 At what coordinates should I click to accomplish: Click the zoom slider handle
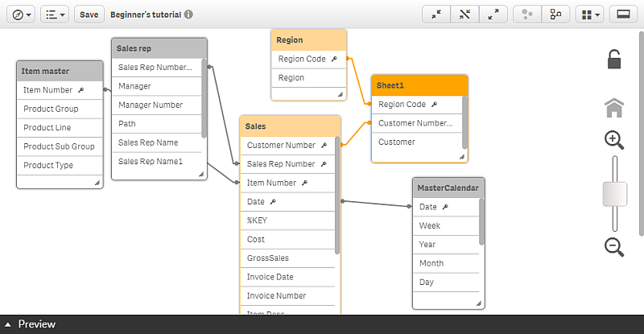click(614, 194)
